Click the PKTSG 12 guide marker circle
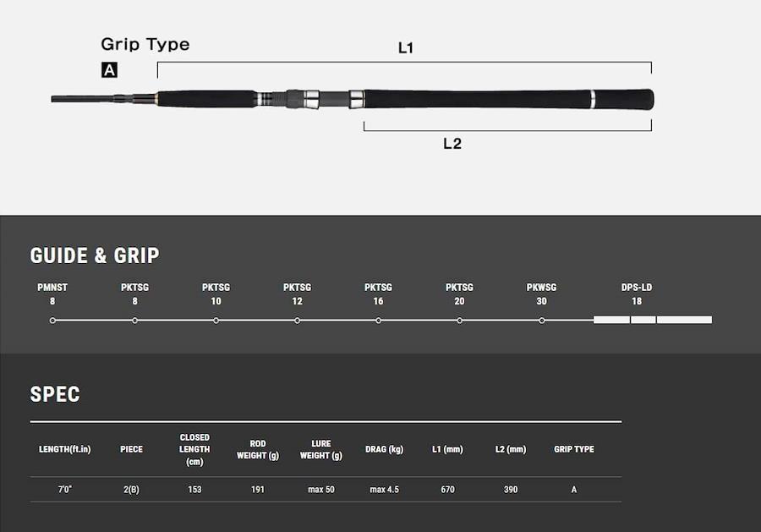Viewport: 761px width, 532px height. pyautogui.click(x=297, y=321)
